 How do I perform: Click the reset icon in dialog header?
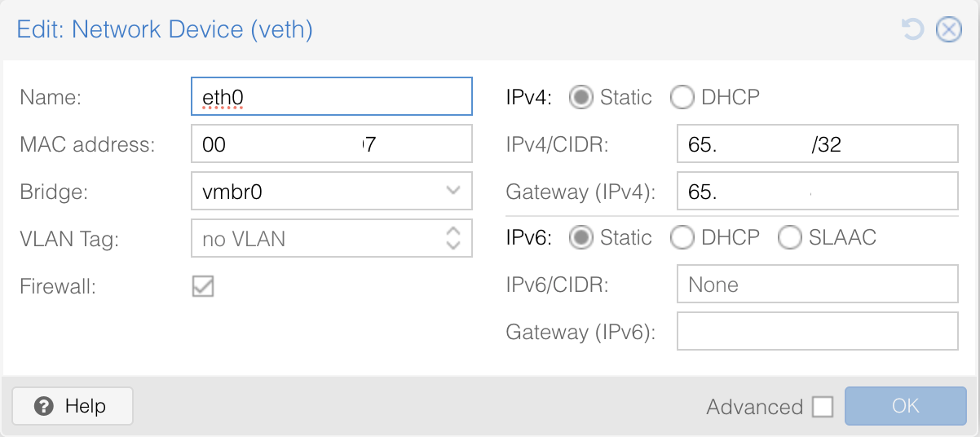[912, 30]
